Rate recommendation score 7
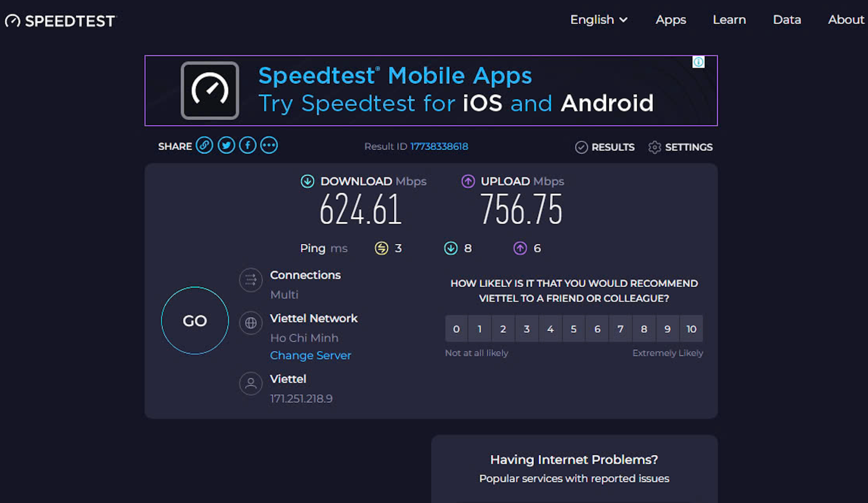This screenshot has height=503, width=868. (x=621, y=329)
